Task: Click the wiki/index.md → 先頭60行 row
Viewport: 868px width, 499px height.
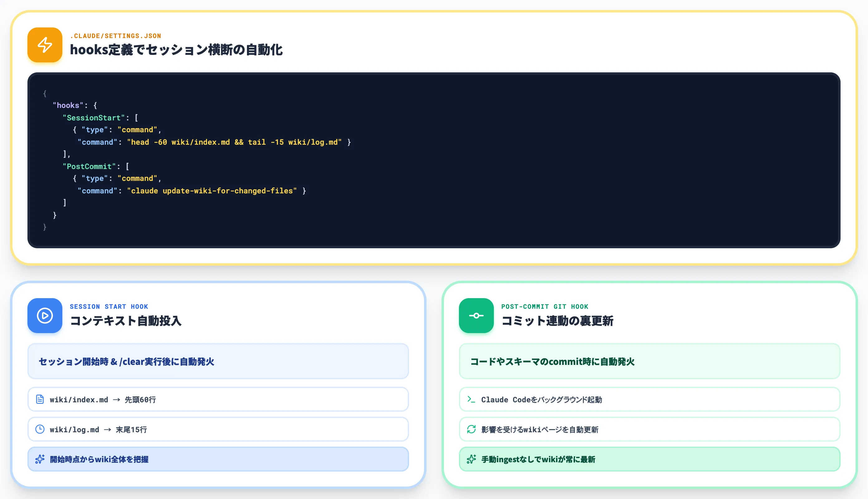Action: tap(218, 399)
